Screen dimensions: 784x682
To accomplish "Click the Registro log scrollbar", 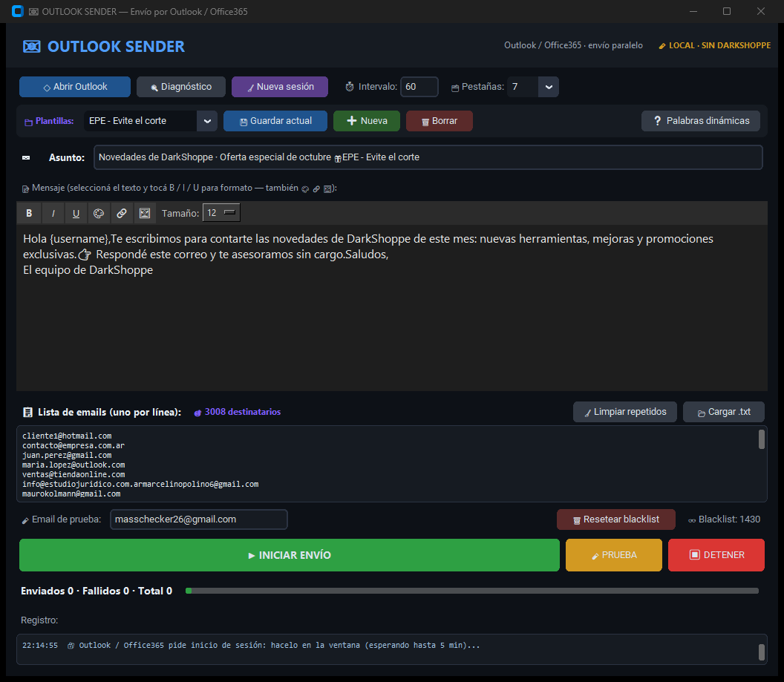I will (x=762, y=652).
